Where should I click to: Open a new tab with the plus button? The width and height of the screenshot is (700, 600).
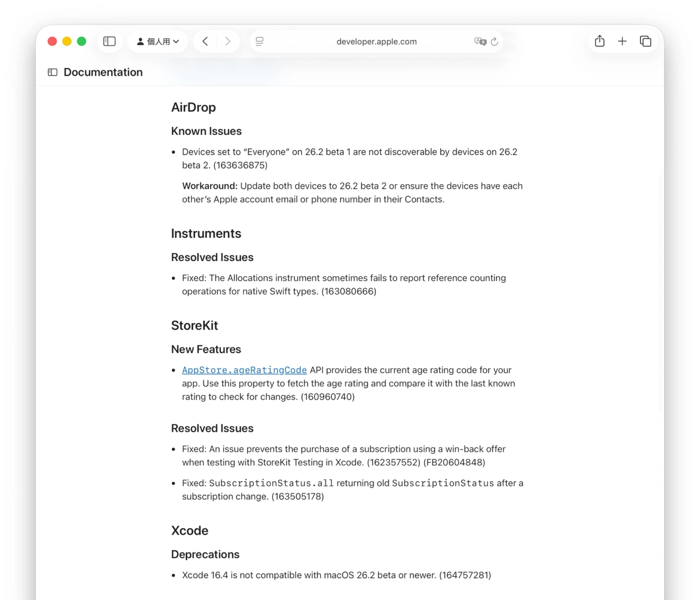622,41
